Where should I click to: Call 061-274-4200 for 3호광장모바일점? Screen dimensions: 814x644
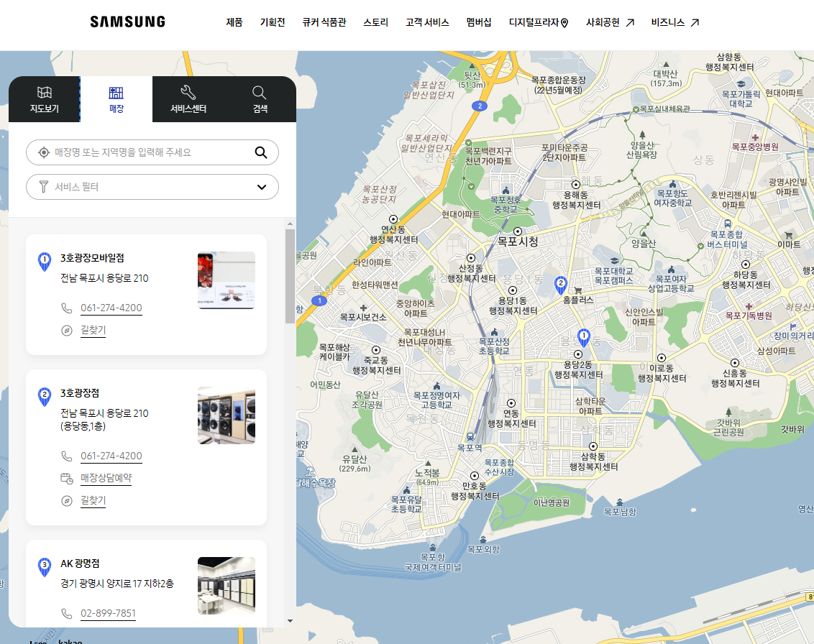(111, 308)
